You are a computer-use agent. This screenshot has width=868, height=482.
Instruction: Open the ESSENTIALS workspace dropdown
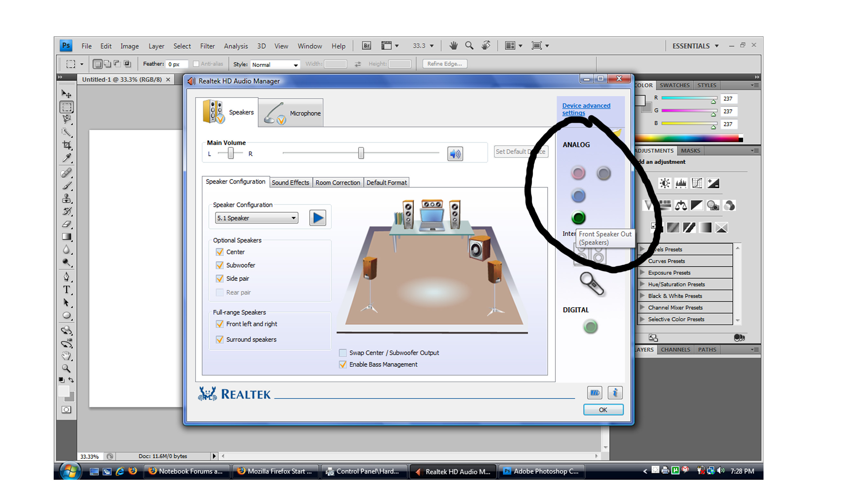(695, 46)
